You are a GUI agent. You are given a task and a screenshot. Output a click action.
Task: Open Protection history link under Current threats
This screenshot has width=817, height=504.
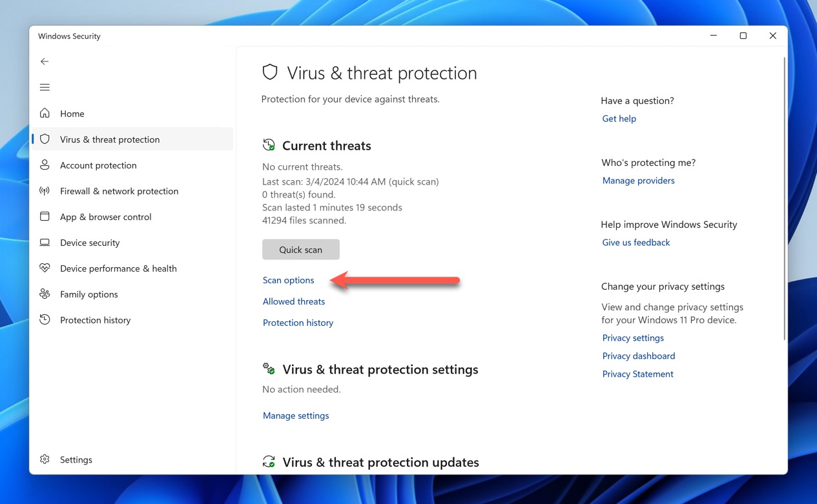click(298, 323)
